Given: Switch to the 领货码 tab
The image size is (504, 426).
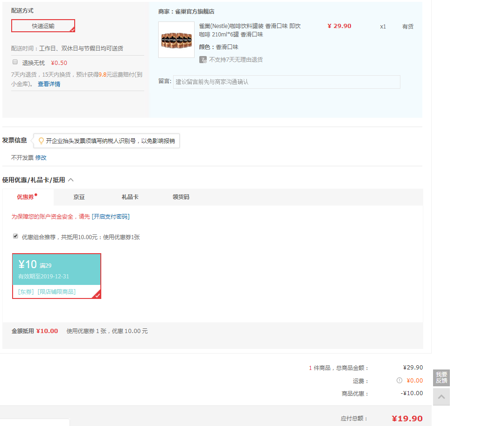Looking at the screenshot, I should point(181,197).
